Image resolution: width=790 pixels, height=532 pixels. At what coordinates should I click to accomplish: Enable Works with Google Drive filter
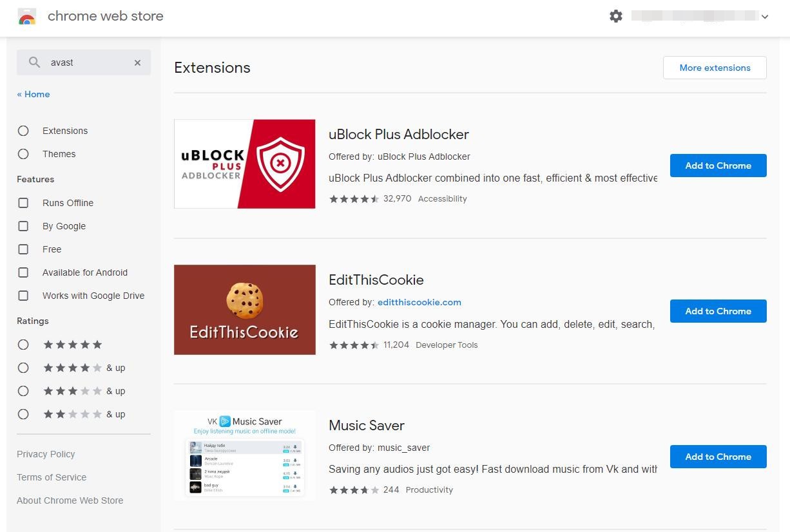[x=23, y=296]
